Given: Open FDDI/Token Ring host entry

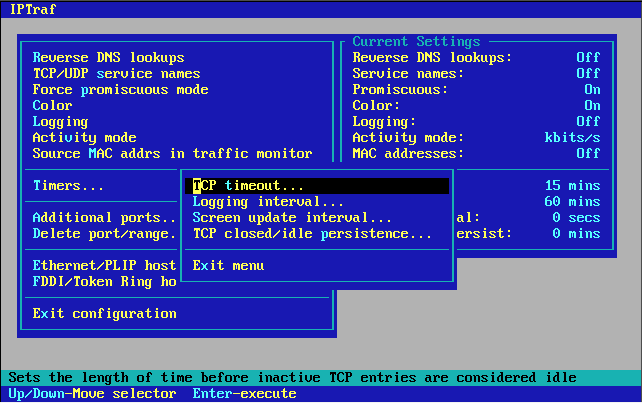Looking at the screenshot, I should click(x=104, y=282).
